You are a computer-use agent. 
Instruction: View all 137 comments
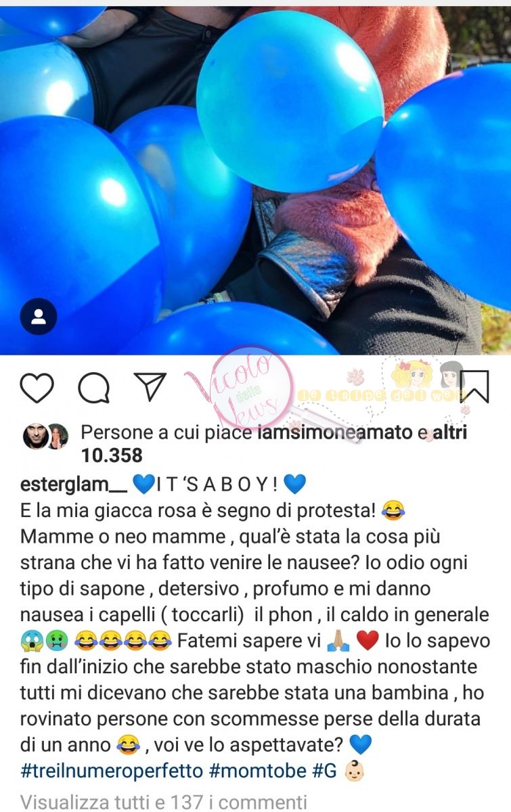point(163,802)
